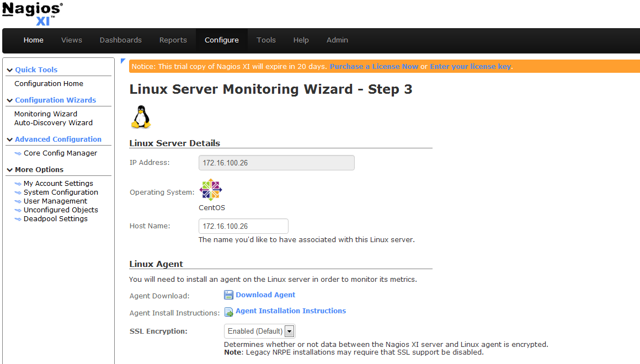Open the Views menu
The width and height of the screenshot is (640, 364).
click(x=71, y=40)
